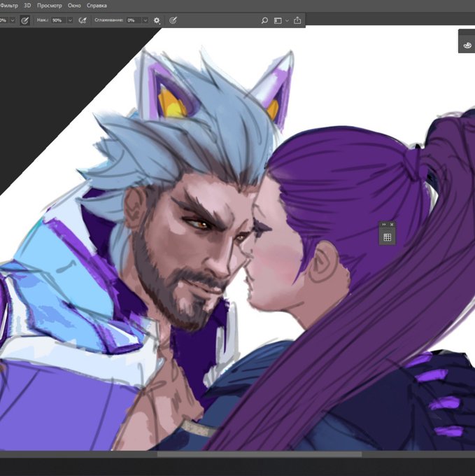Viewport: 475px width, 476px height.
Task: Open the Просмотр menu
Action: [50, 6]
